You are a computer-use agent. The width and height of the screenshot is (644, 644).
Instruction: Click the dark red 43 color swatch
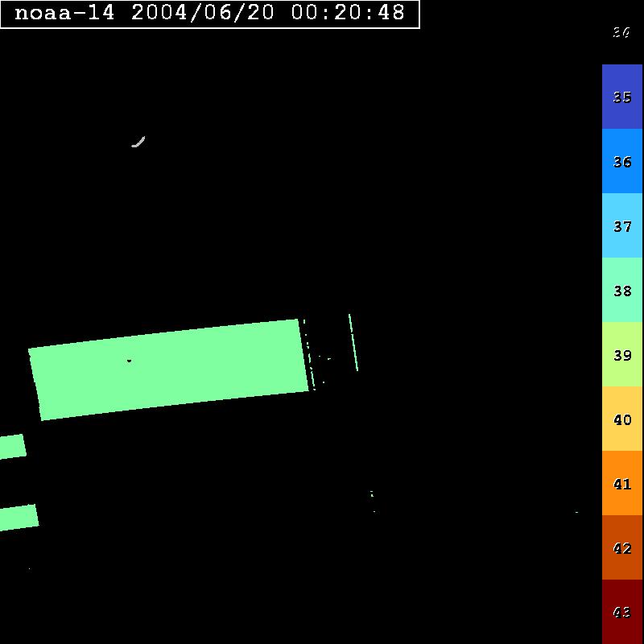[x=621, y=612]
